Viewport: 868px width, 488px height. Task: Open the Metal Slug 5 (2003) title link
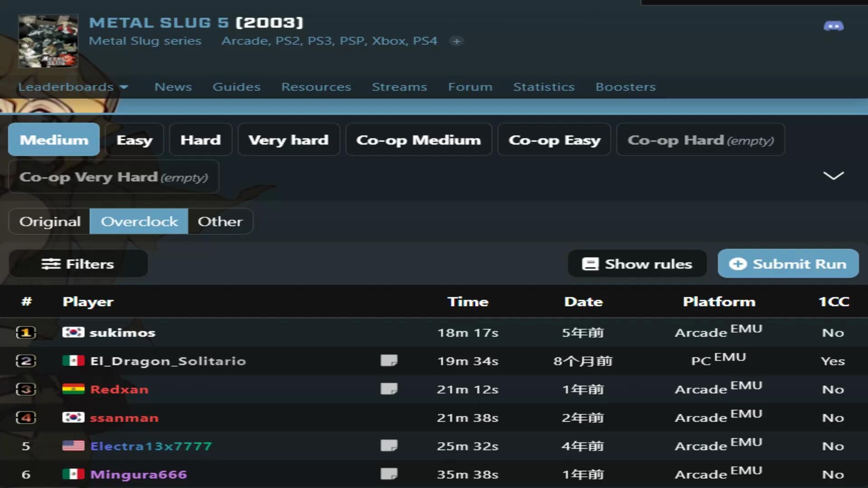click(196, 23)
